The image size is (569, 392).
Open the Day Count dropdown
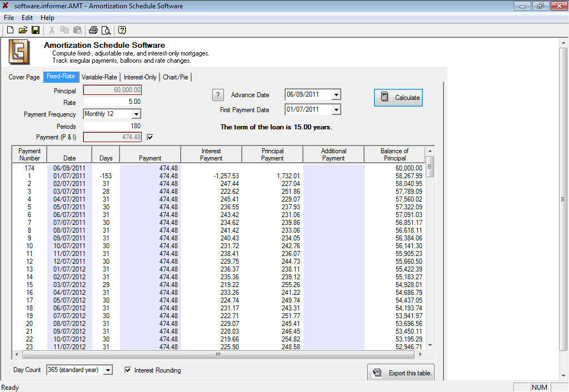[107, 370]
